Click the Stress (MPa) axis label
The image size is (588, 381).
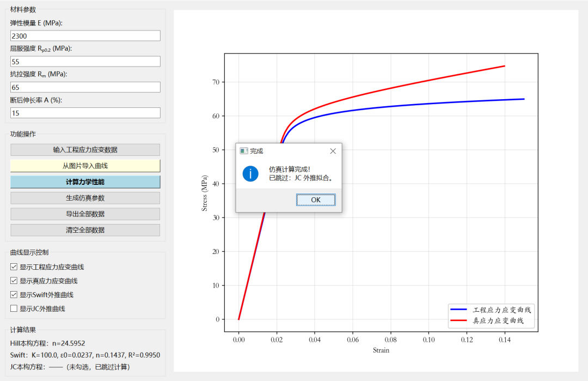pos(204,193)
